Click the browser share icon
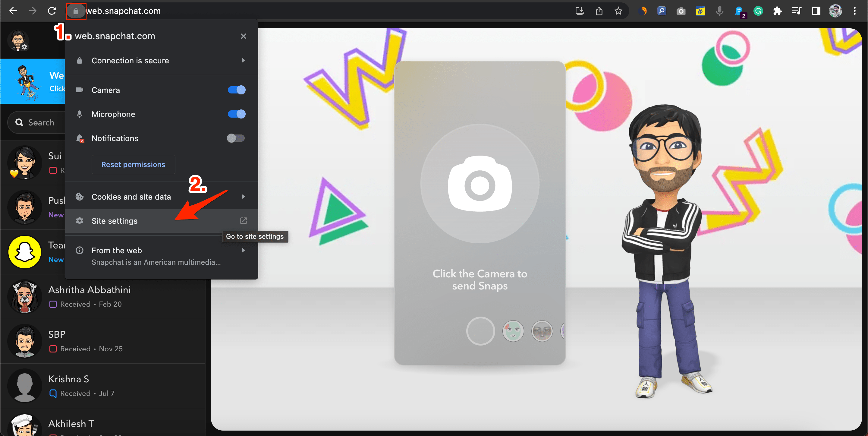 [599, 11]
